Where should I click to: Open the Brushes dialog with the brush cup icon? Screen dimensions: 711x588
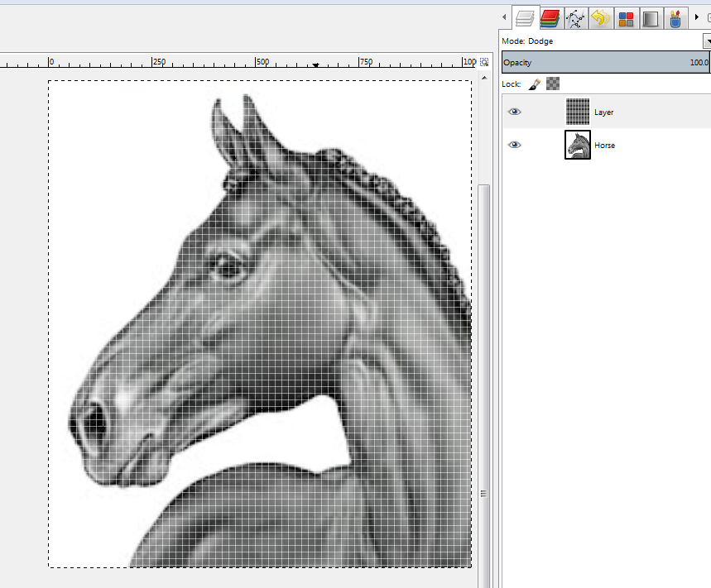coord(675,17)
